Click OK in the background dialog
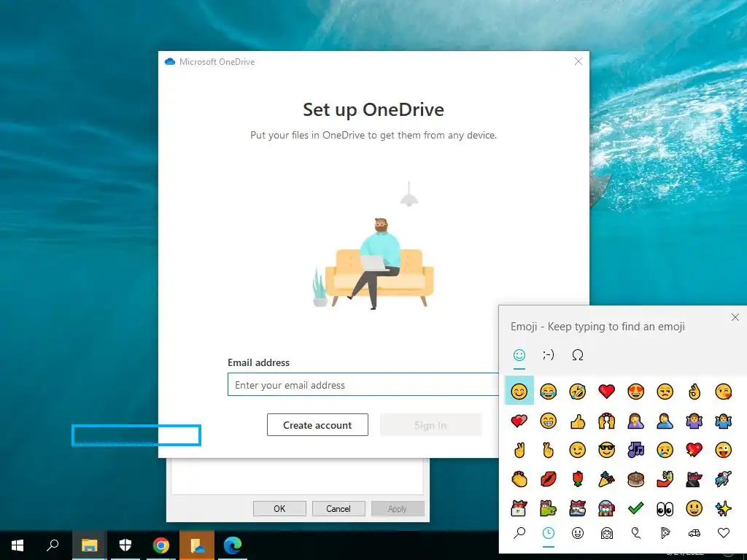This screenshot has height=560, width=747. [x=279, y=508]
